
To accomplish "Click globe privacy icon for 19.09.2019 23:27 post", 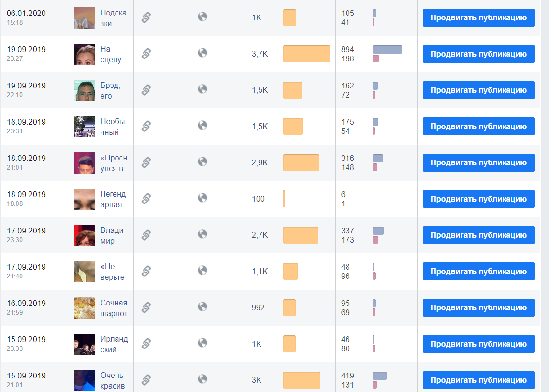I will tap(202, 53).
